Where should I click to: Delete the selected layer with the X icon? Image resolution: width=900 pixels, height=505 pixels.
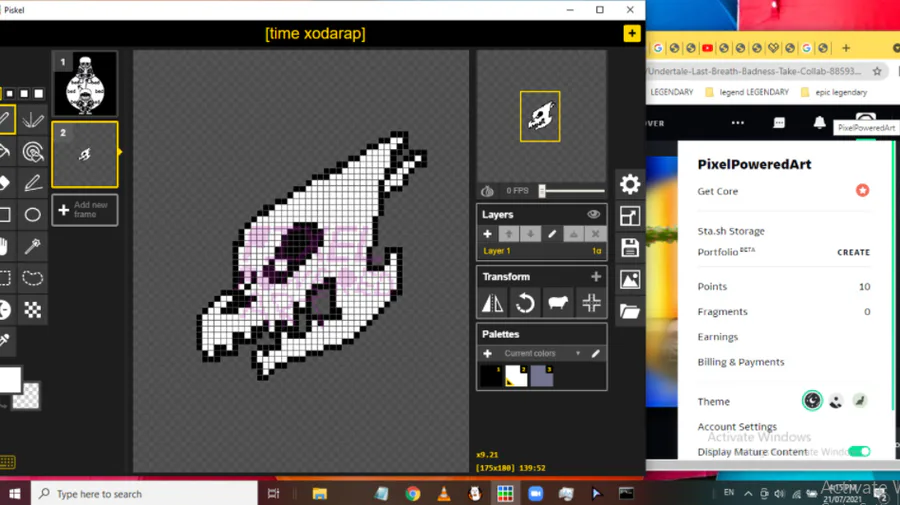click(595, 234)
